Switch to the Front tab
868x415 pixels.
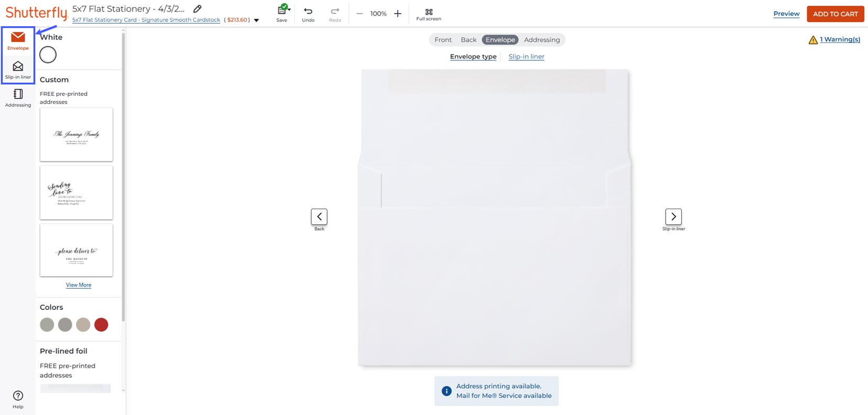pos(443,40)
